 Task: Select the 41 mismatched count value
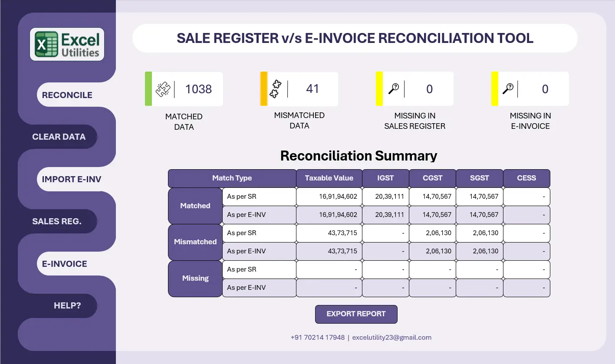point(312,89)
